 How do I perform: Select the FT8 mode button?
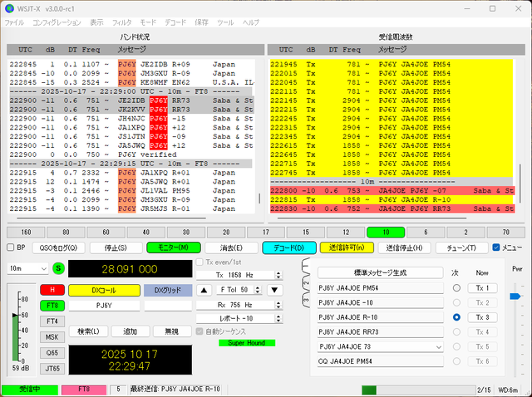[x=52, y=306]
